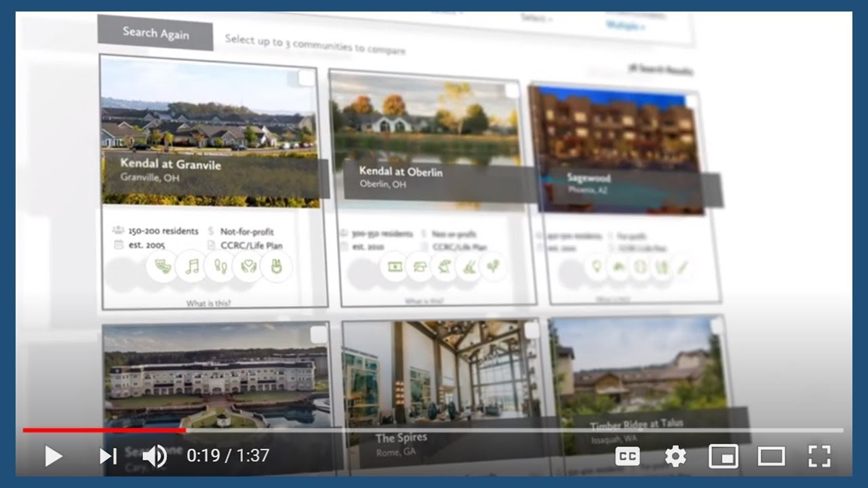This screenshot has height=488, width=868.
Task: Check the Kendal at Oberlin compare checkbox
Action: (512, 91)
